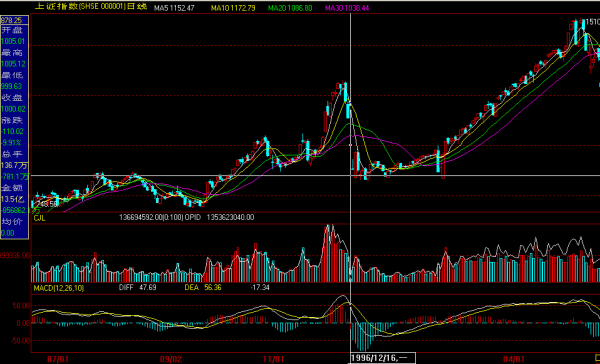Click the percent change 9.91%
Image resolution: width=600 pixels, height=364 pixels.
pos(11,143)
